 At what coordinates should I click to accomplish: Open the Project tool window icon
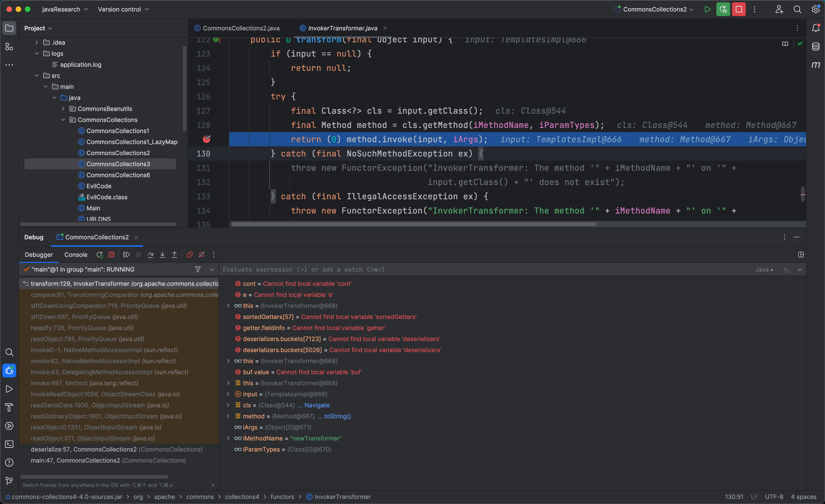(x=9, y=28)
